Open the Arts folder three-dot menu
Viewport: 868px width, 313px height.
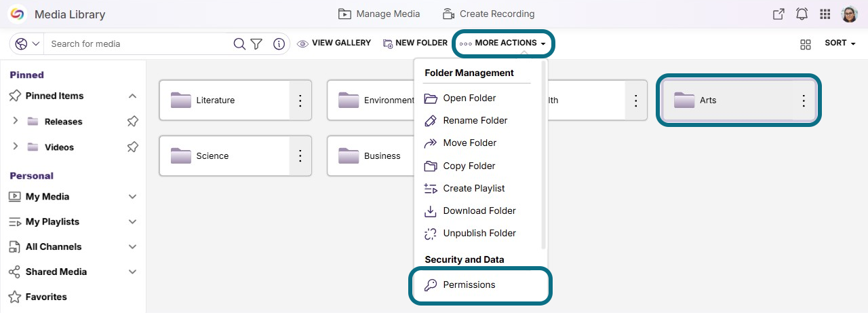804,100
